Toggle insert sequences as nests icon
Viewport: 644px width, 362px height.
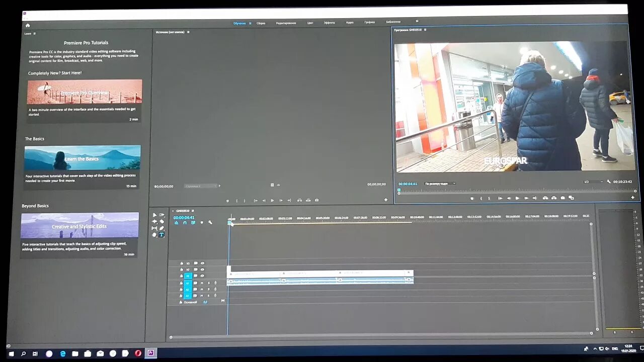click(177, 222)
